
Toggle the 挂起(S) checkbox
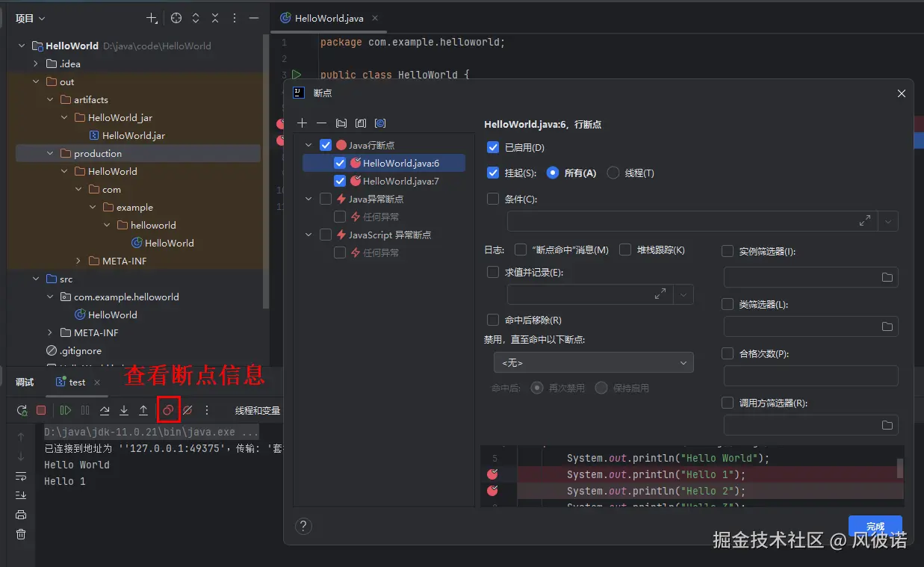point(492,173)
